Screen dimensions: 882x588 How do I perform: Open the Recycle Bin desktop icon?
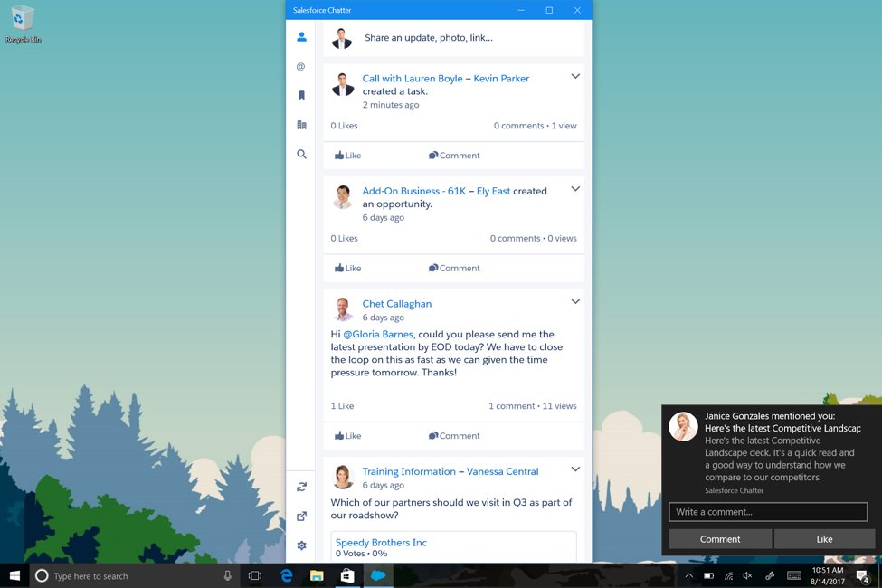click(23, 24)
